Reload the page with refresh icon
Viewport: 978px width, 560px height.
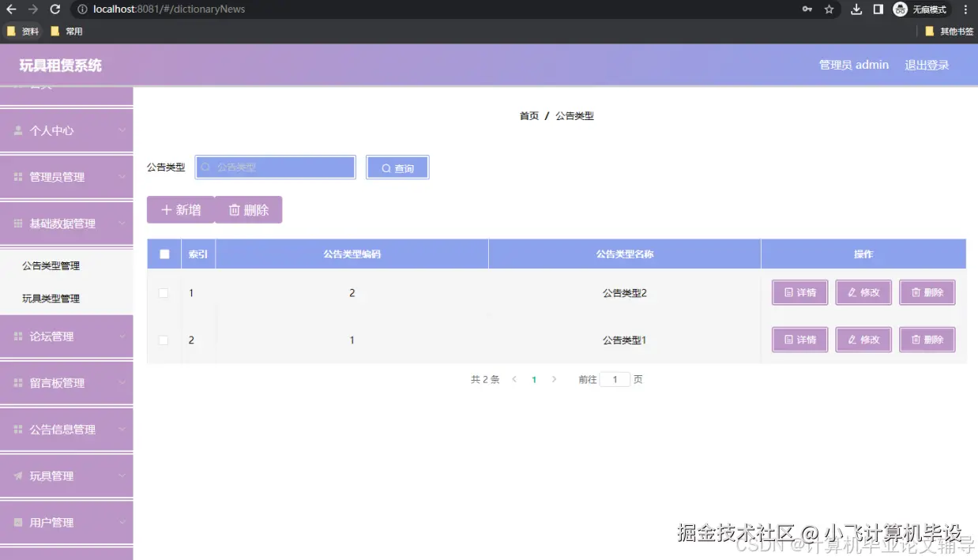point(55,9)
